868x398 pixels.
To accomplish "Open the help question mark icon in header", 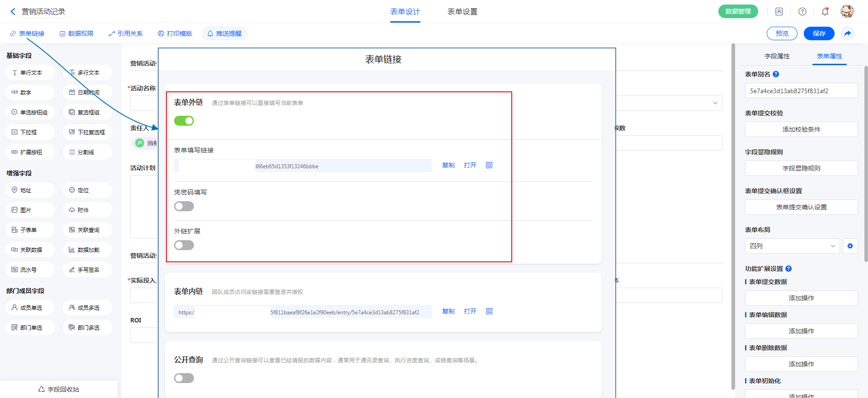I will click(802, 12).
